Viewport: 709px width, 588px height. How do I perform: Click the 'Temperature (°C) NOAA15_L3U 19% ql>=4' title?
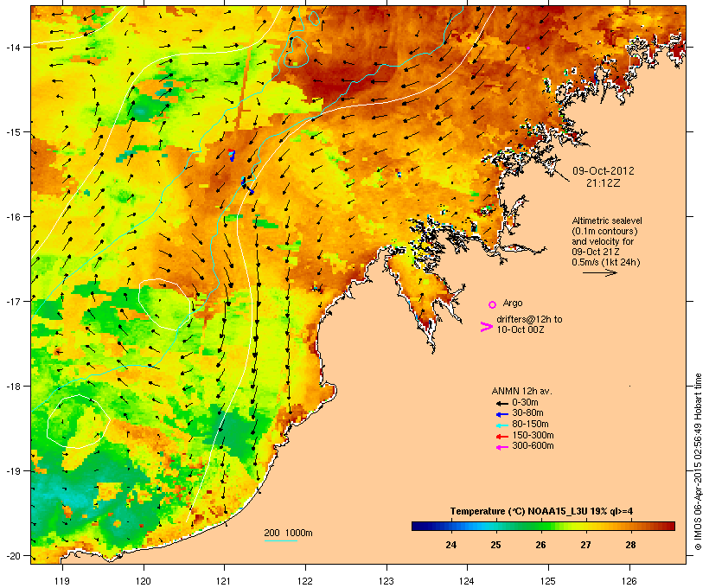point(541,512)
